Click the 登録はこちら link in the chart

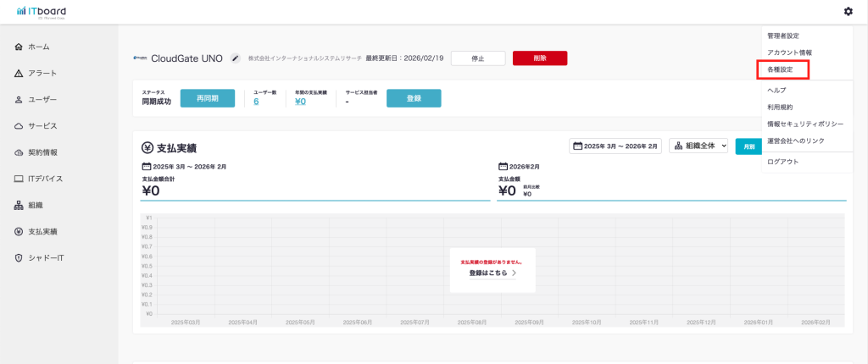[x=492, y=273]
